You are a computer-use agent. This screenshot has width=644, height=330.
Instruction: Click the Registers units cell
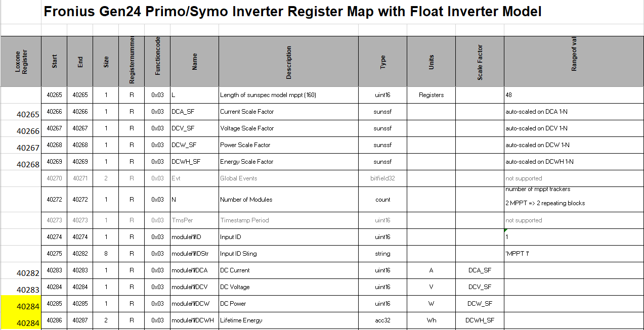431,95
